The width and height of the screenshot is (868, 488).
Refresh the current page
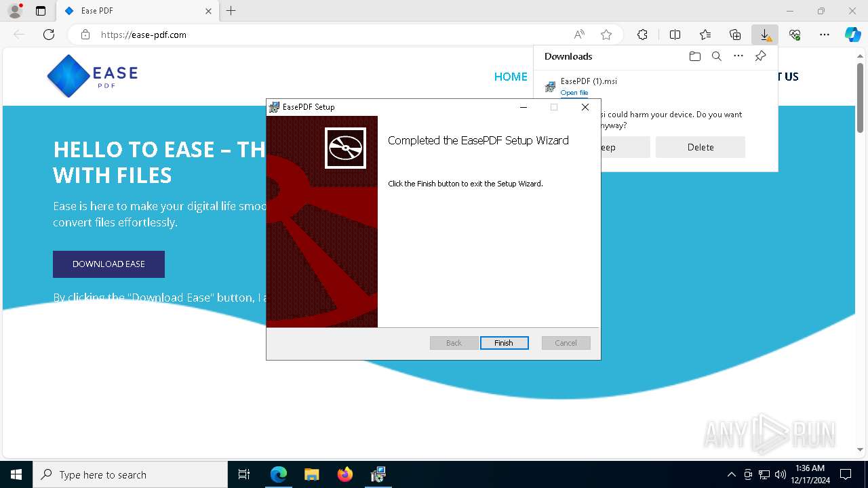click(49, 35)
